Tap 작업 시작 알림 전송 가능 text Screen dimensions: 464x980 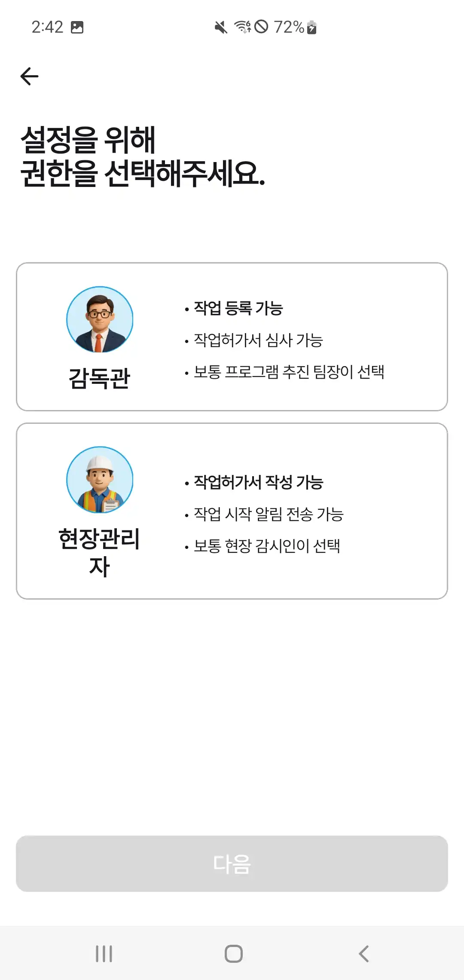click(x=269, y=514)
